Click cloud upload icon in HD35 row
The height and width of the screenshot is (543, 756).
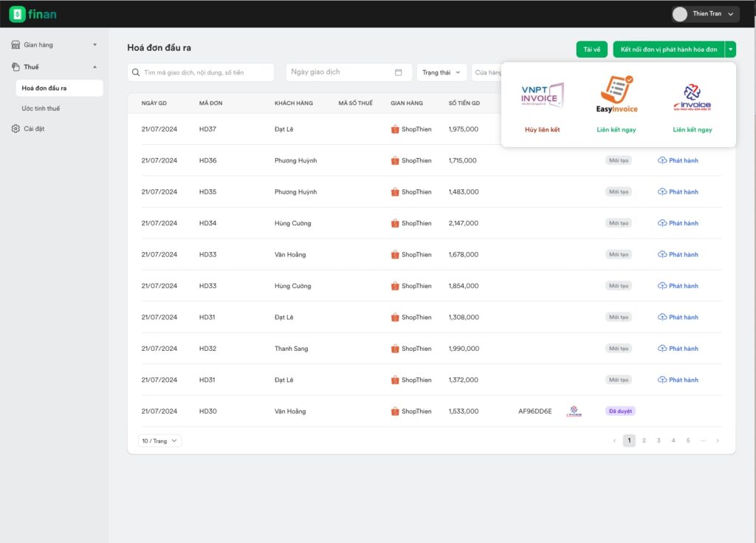click(662, 191)
